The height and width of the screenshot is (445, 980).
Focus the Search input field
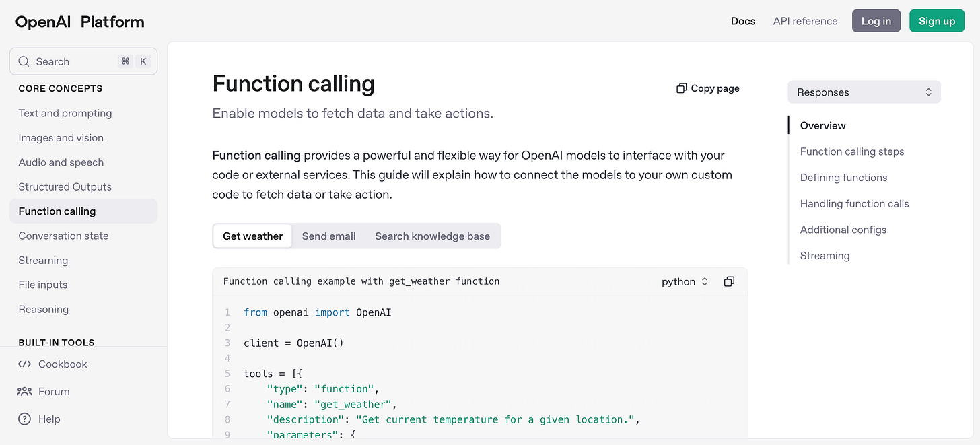(x=83, y=61)
